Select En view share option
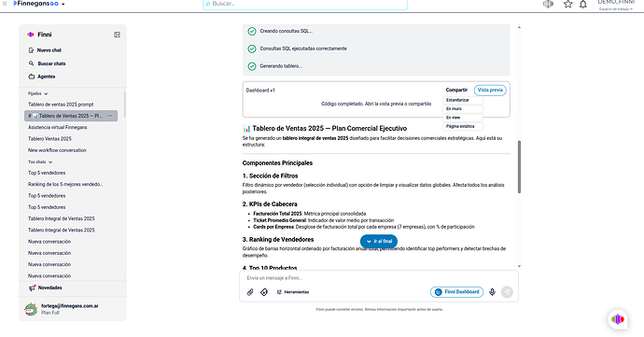Image resolution: width=644 pixels, height=337 pixels. (462, 118)
